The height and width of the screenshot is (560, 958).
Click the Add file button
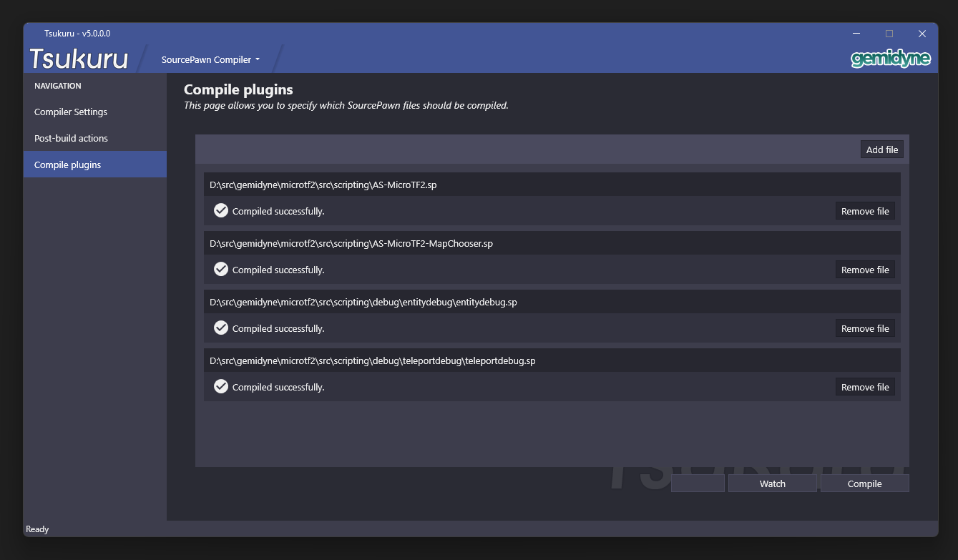click(x=881, y=149)
